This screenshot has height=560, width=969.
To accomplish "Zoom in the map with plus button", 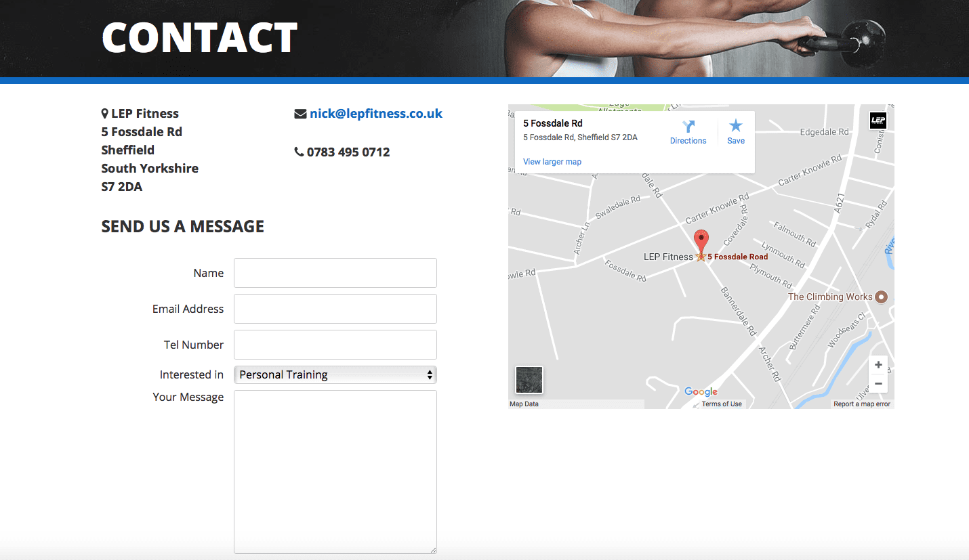I will pos(878,365).
